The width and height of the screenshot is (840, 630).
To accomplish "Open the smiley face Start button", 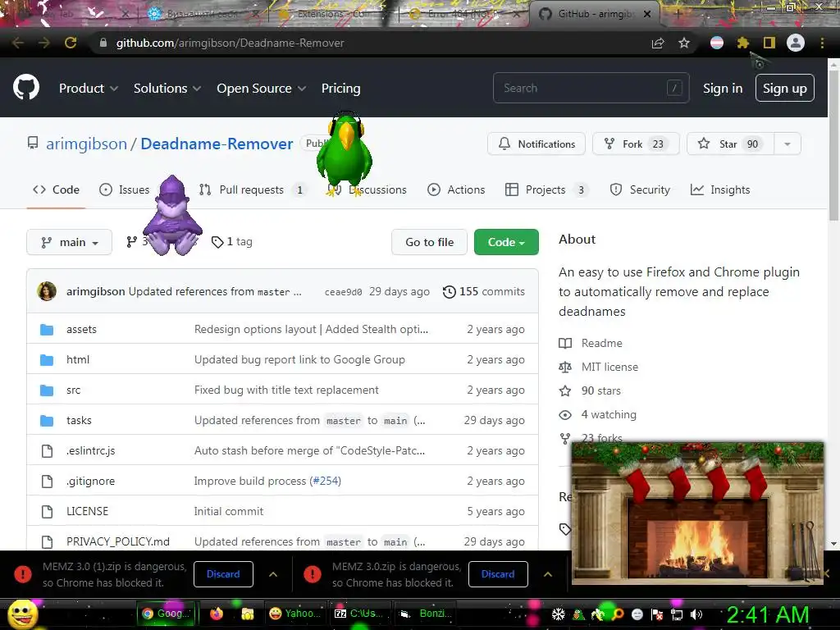I will pos(22,614).
